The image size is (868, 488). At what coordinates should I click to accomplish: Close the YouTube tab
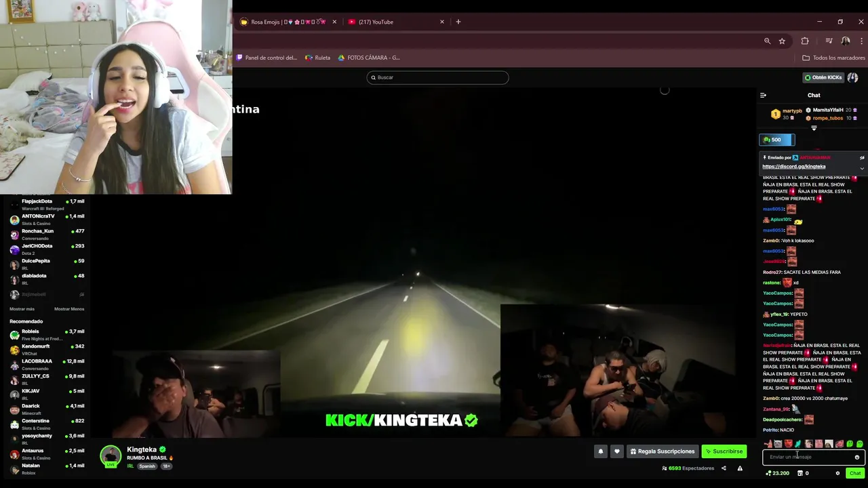pyautogui.click(x=442, y=22)
